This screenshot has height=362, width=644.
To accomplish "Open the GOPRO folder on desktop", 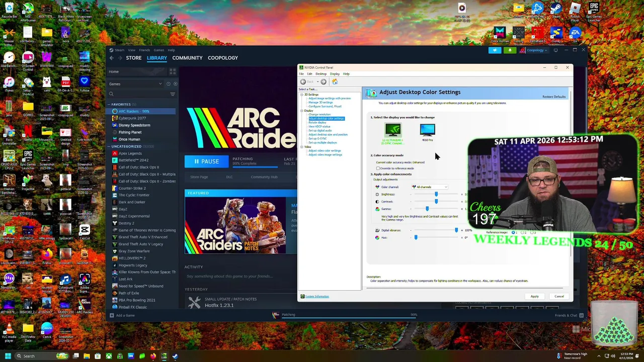I will coord(28,108).
